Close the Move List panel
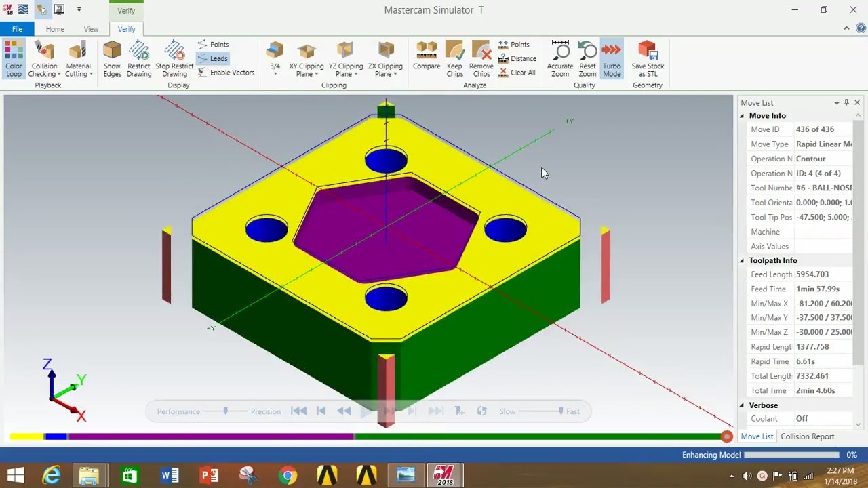 857,102
